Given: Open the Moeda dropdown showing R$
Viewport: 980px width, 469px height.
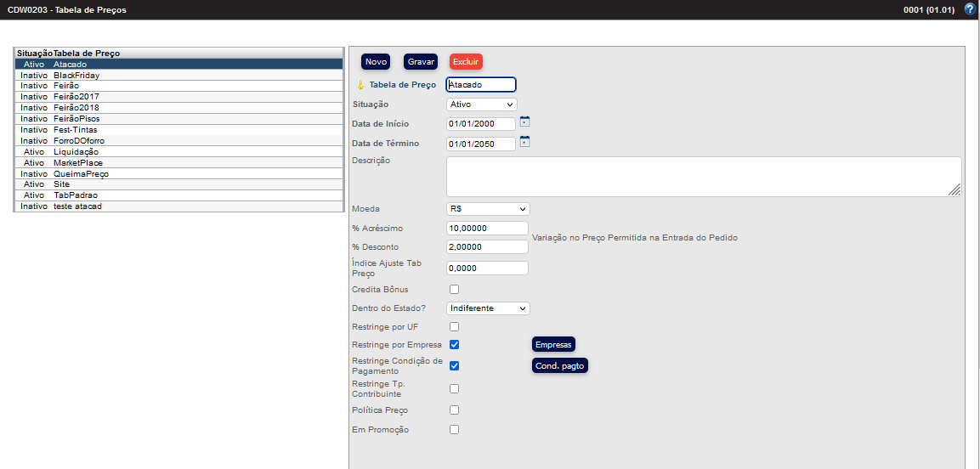Looking at the screenshot, I should (488, 208).
